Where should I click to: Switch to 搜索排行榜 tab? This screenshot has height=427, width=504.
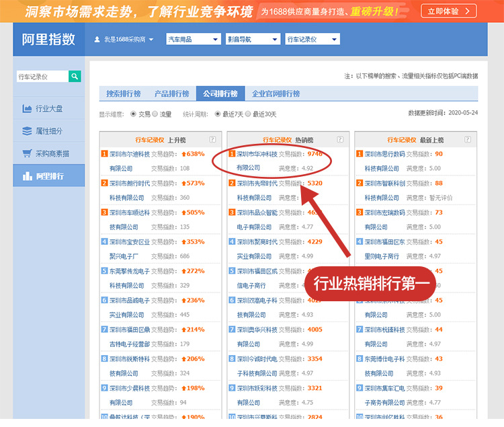(x=124, y=93)
